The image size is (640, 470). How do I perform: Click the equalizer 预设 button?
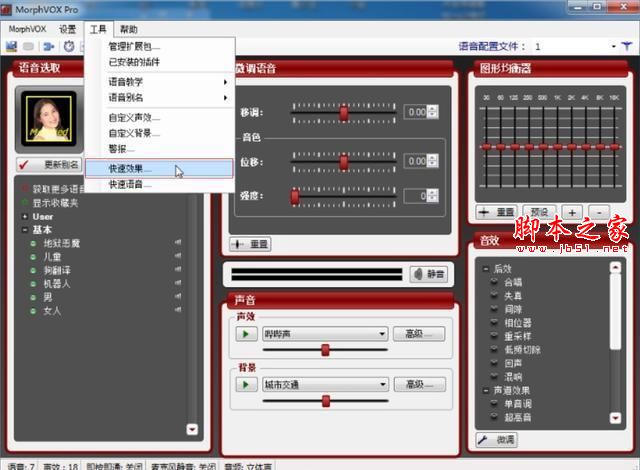click(540, 212)
